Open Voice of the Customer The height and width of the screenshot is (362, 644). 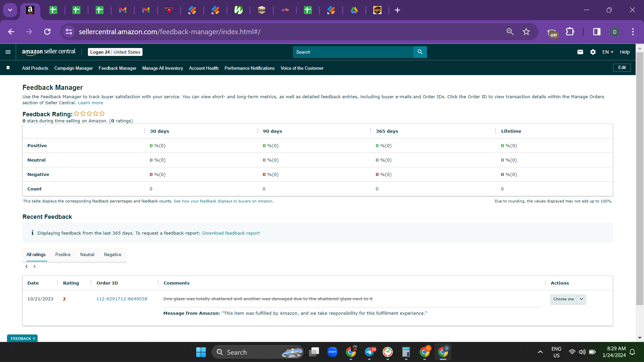pos(302,68)
